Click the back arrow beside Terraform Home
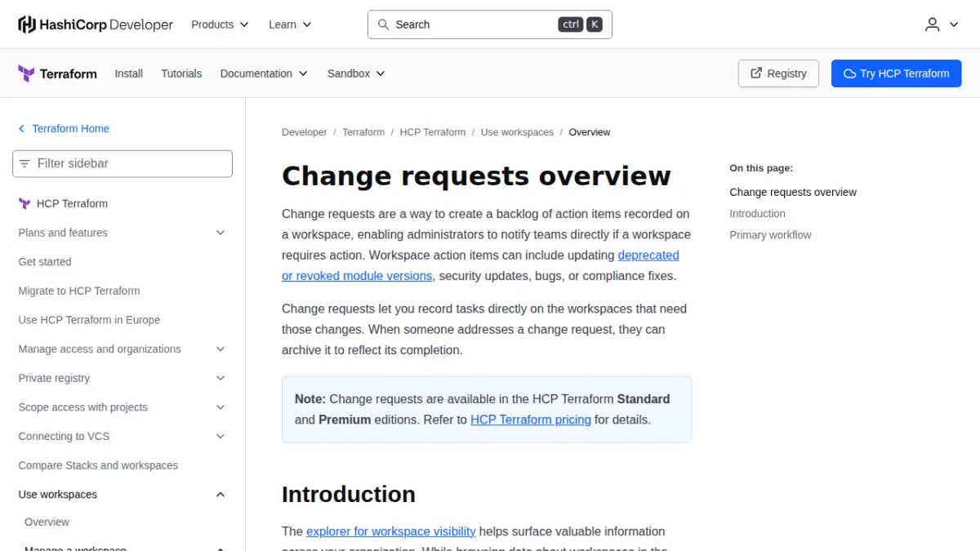This screenshot has height=551, width=980. (x=22, y=129)
